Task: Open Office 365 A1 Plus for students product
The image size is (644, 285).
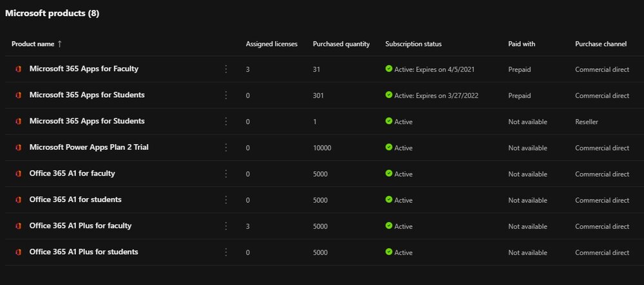Action: pyautogui.click(x=84, y=252)
